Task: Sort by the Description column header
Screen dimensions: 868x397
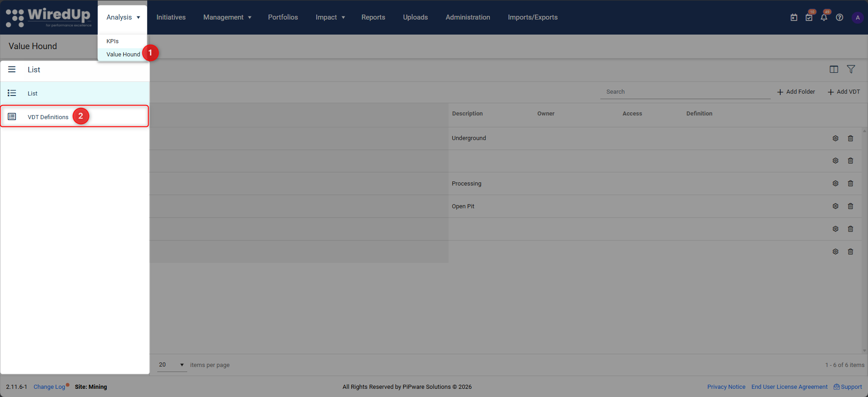Action: [x=467, y=114]
